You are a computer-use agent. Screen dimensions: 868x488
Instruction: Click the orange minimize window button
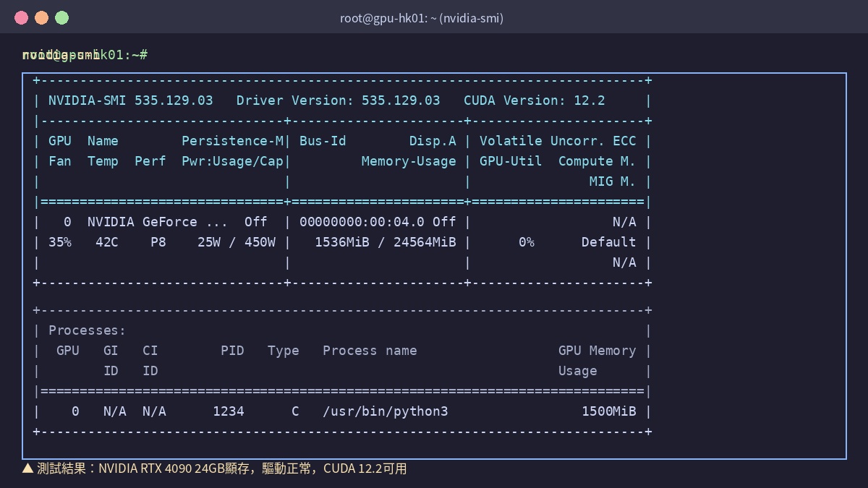(x=41, y=18)
